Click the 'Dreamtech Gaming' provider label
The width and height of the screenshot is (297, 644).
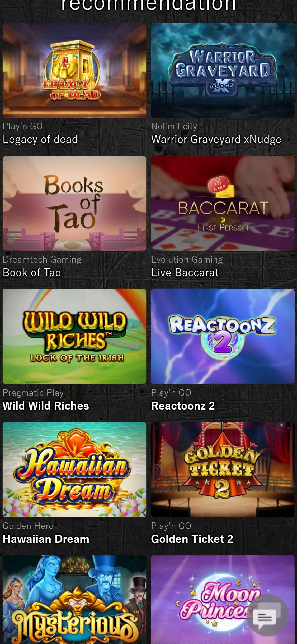coord(42,260)
